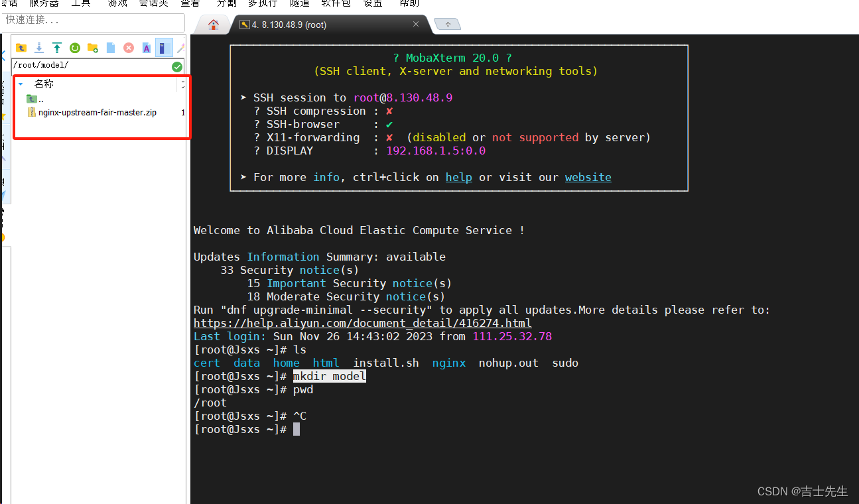Click the SSH-browser green checkmark status
This screenshot has width=859, height=504.
click(x=389, y=124)
